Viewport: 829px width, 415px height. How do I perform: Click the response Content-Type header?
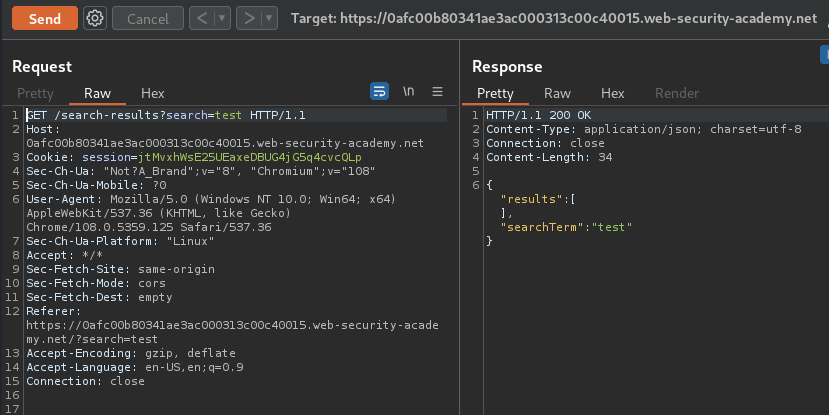(x=644, y=129)
